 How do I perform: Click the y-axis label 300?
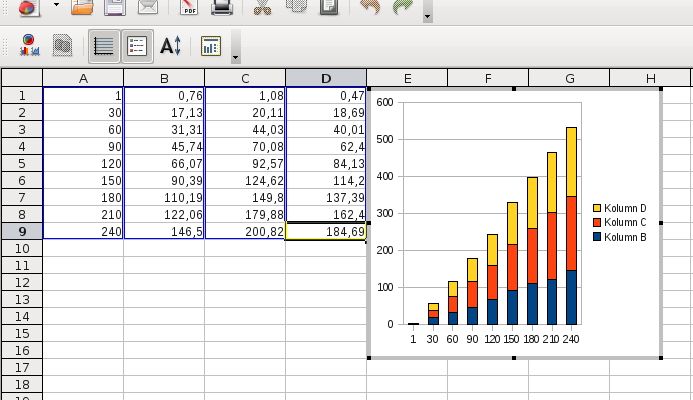tap(385, 213)
